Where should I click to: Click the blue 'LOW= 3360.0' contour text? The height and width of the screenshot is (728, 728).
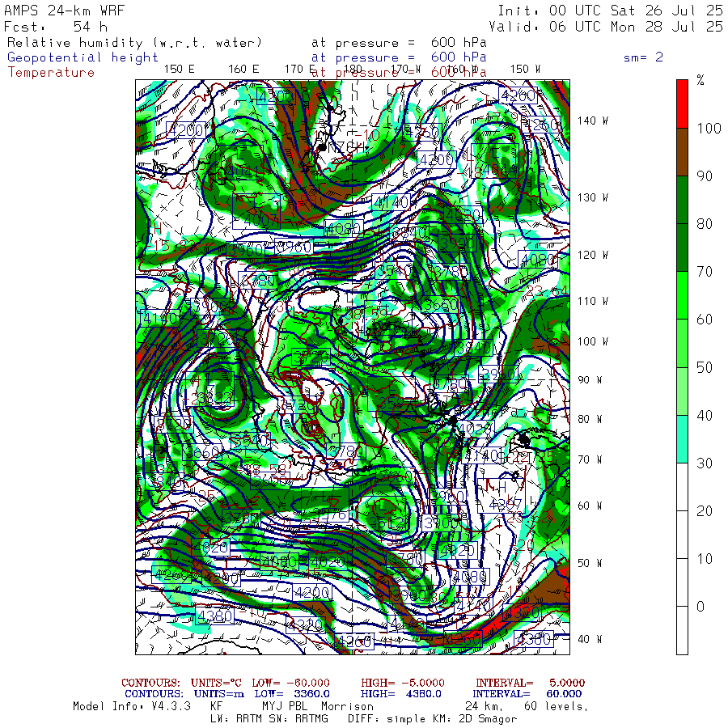click(x=292, y=694)
